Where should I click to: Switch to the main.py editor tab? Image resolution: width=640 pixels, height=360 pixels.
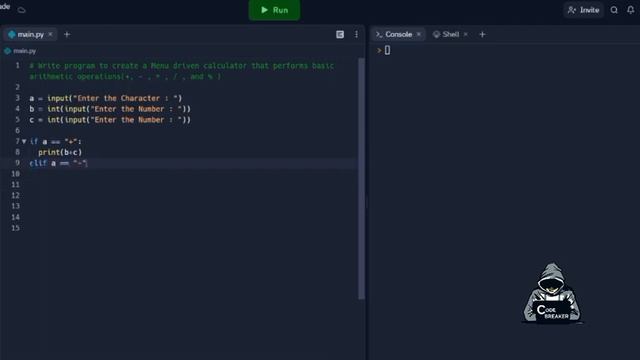[x=30, y=35]
